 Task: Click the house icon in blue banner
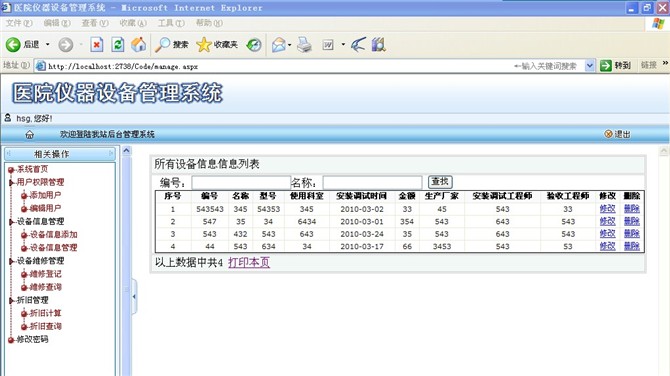pyautogui.click(x=29, y=135)
